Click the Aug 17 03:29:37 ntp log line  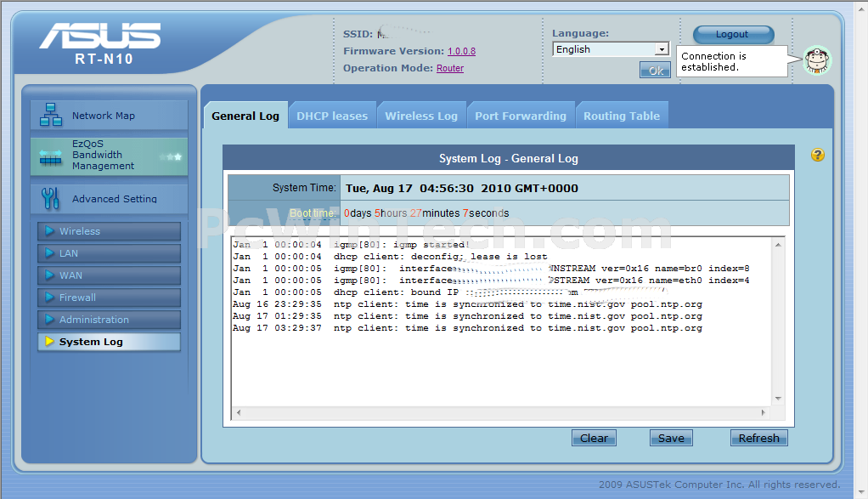pos(467,328)
